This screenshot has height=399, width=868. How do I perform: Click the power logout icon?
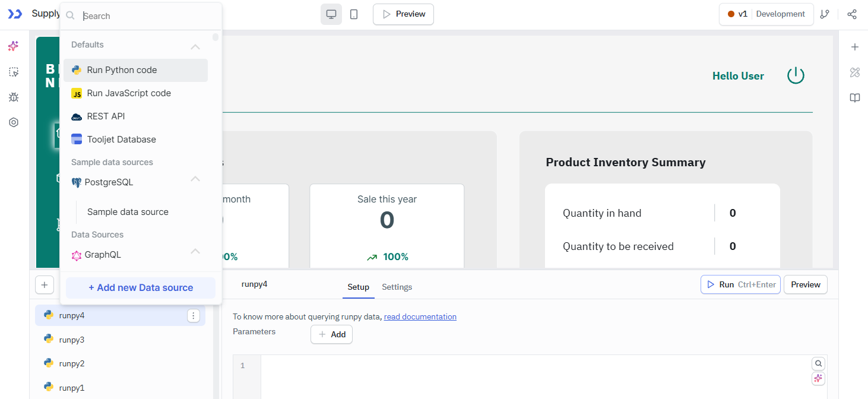click(x=796, y=75)
